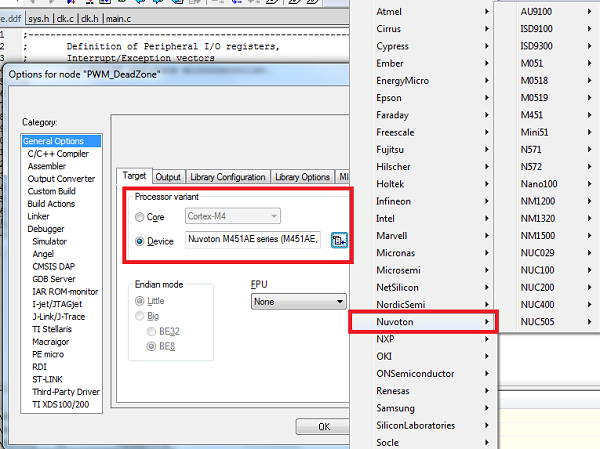Screen dimensions: 600x449
Task: Select Simulator category
Action: pos(49,242)
